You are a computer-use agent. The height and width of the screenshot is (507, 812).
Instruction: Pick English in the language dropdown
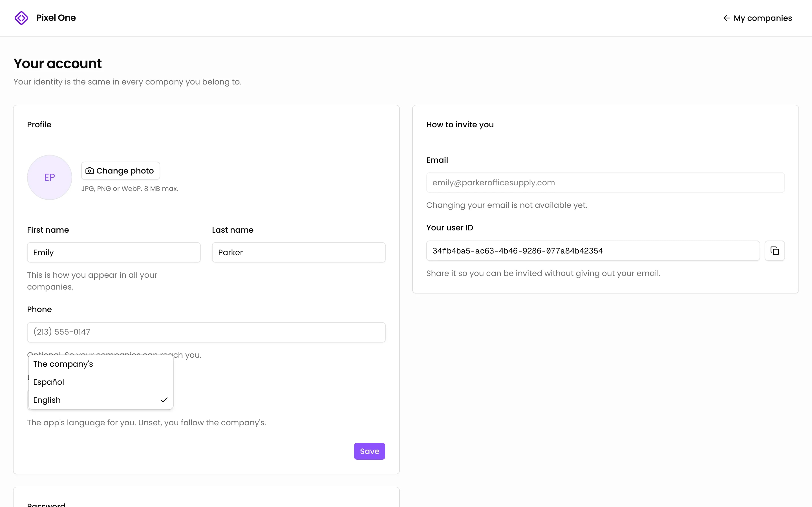[101, 400]
